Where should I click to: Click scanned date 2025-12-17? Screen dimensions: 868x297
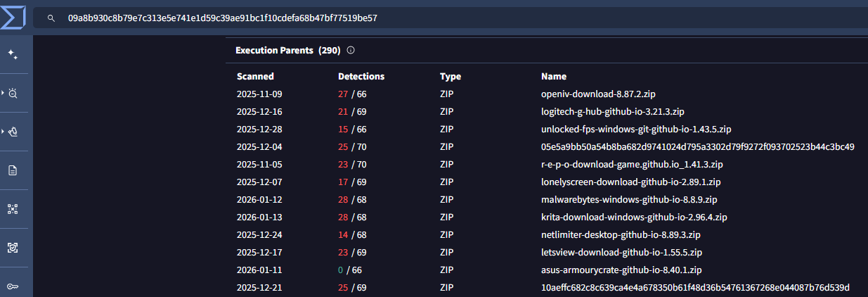coord(259,252)
